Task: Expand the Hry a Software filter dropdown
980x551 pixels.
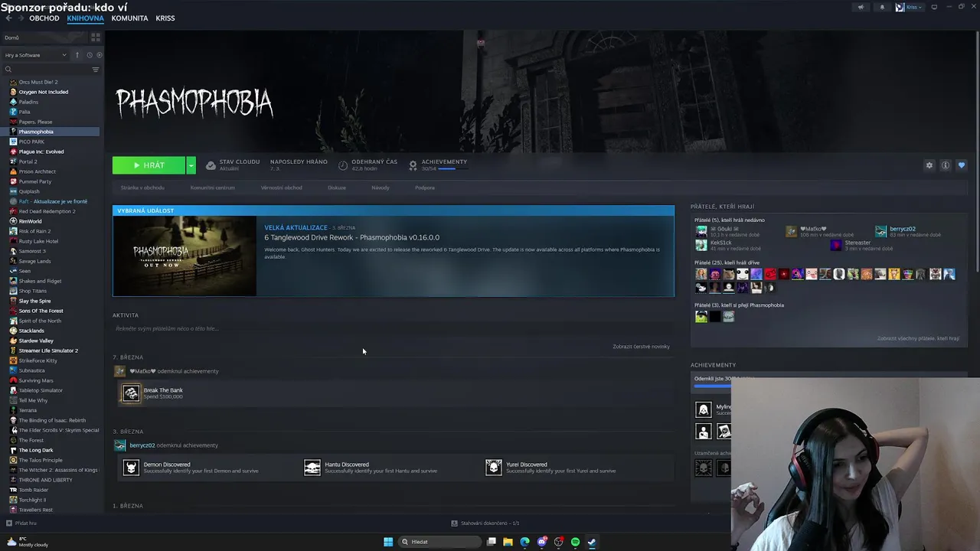Action: (x=35, y=55)
